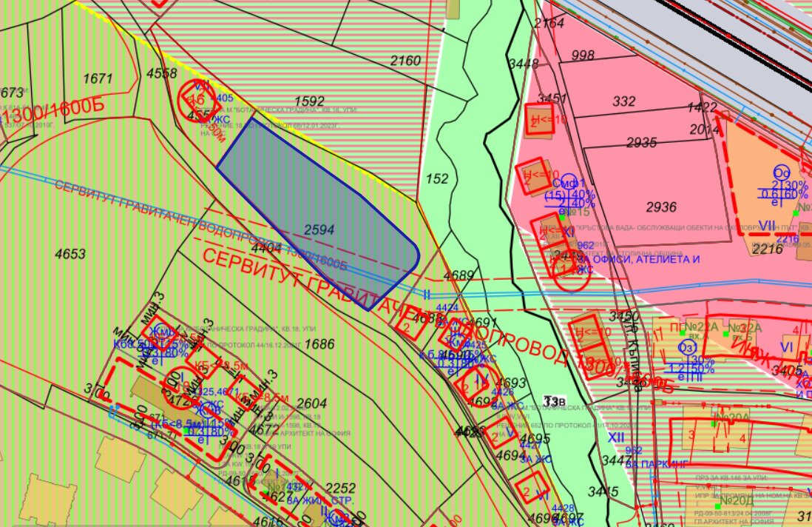Select parcel 998
This screenshot has width=812, height=527.
click(x=583, y=56)
